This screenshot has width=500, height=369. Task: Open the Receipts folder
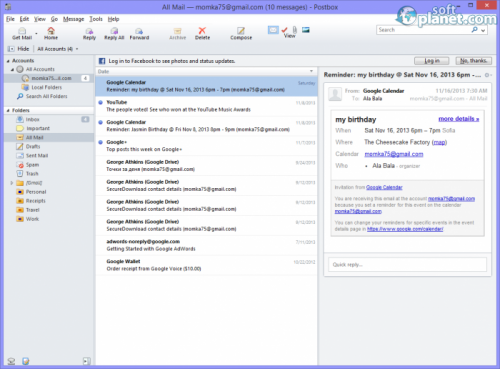35,201
